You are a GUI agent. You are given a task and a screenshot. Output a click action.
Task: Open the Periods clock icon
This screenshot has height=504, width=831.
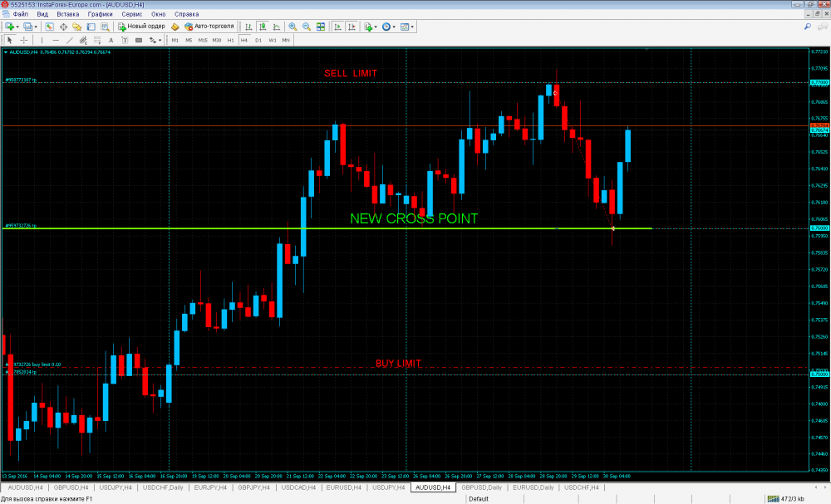pos(386,27)
